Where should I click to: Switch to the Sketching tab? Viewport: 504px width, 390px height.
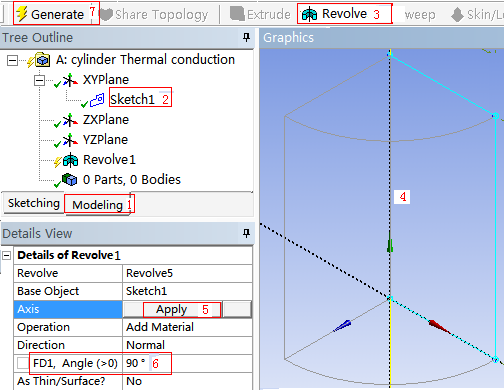tap(34, 203)
